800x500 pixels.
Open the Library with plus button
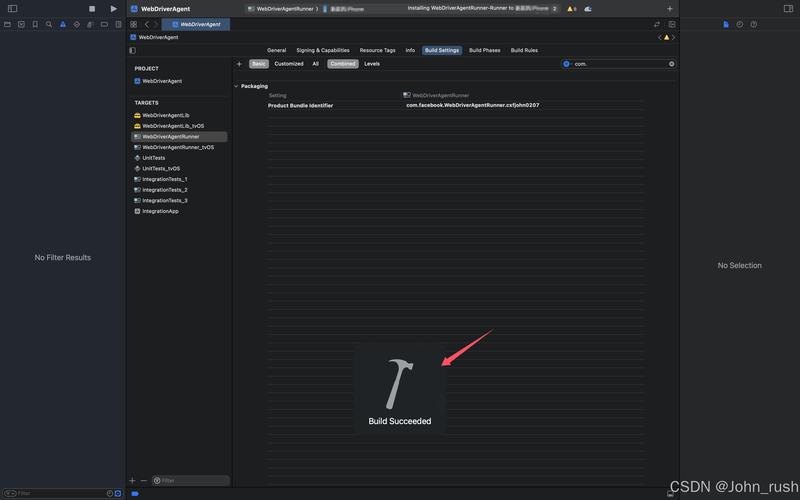[x=669, y=9]
